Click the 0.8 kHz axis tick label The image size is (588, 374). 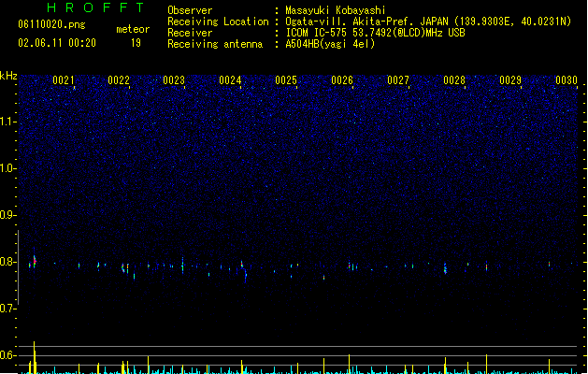(x=7, y=262)
